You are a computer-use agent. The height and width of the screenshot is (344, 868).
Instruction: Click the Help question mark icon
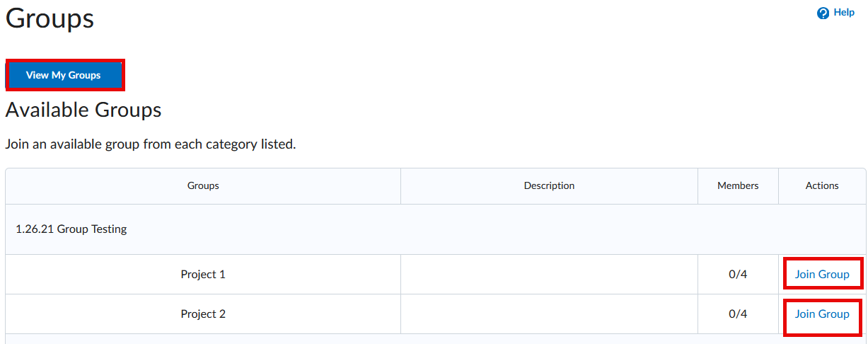pos(823,13)
